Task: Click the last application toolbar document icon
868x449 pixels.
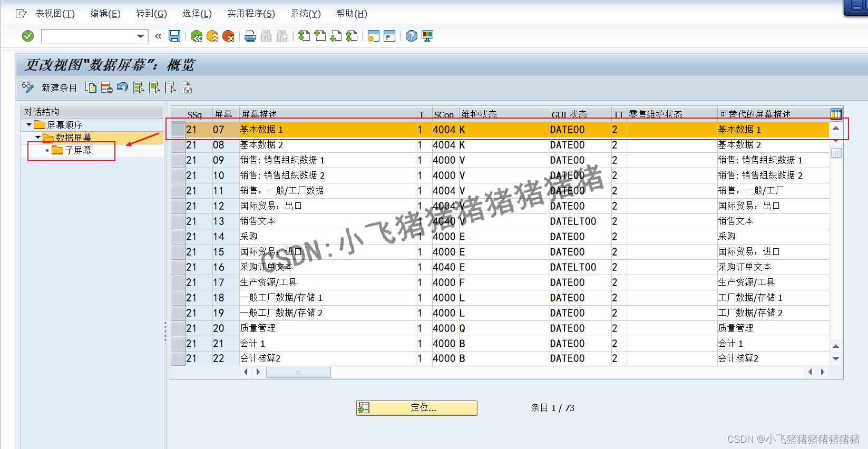Action: (187, 87)
